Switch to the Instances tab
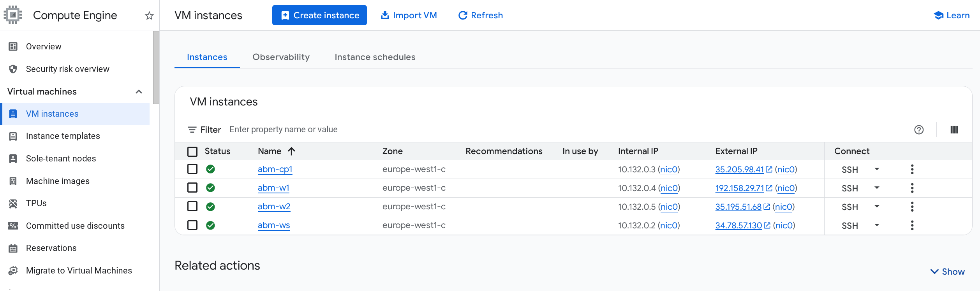 (x=207, y=57)
